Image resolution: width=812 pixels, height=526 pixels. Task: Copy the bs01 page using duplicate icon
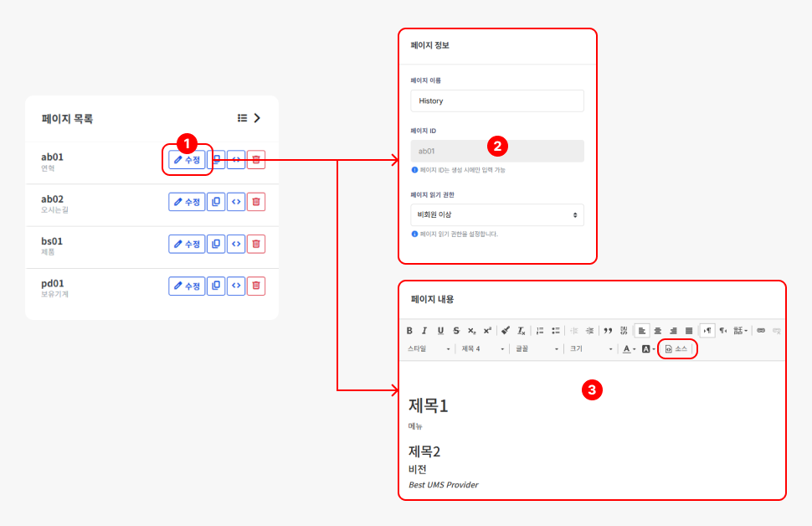click(216, 244)
